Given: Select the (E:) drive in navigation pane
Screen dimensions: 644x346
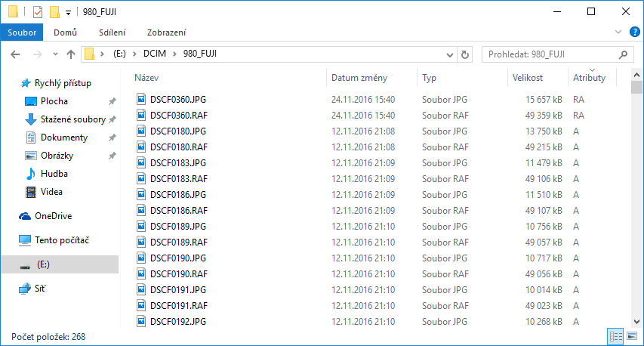Looking at the screenshot, I should (60, 264).
